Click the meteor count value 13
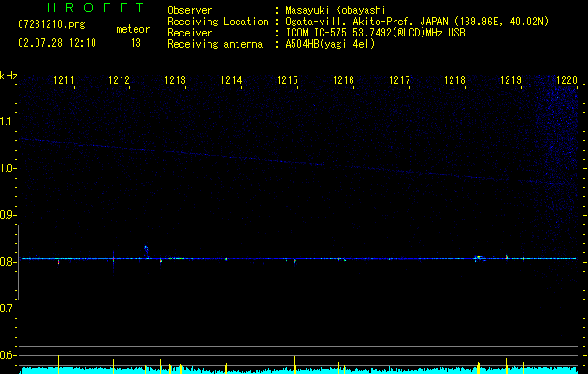Image resolution: width=588 pixels, height=374 pixels. [136, 43]
